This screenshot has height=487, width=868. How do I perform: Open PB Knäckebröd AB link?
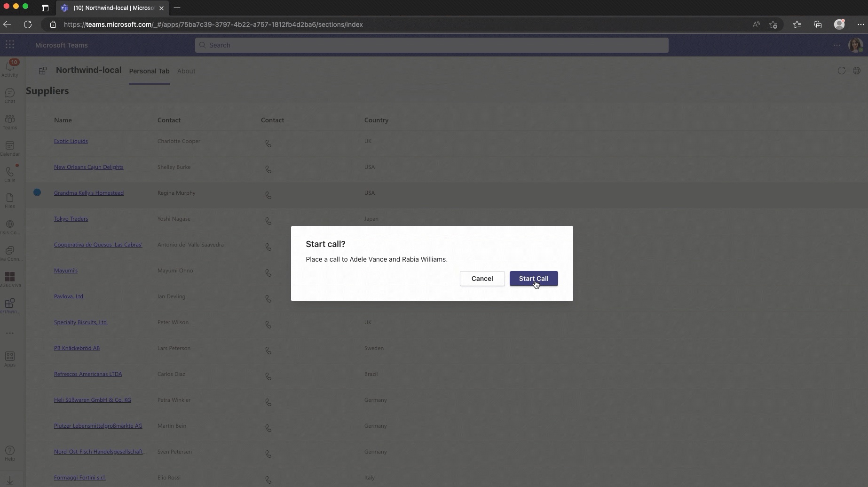pyautogui.click(x=77, y=348)
